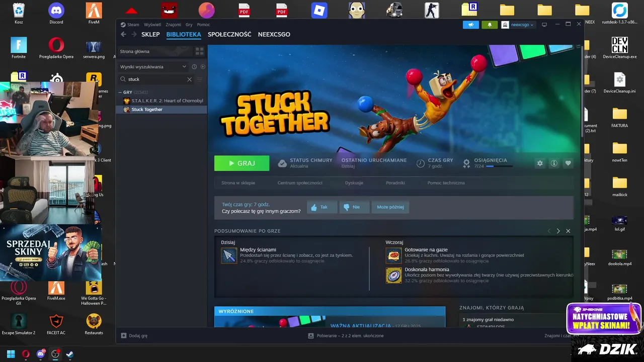
Task: Select S.T.A.L.K.E.R. 2: Heart of Chornobyl
Action: click(x=162, y=101)
